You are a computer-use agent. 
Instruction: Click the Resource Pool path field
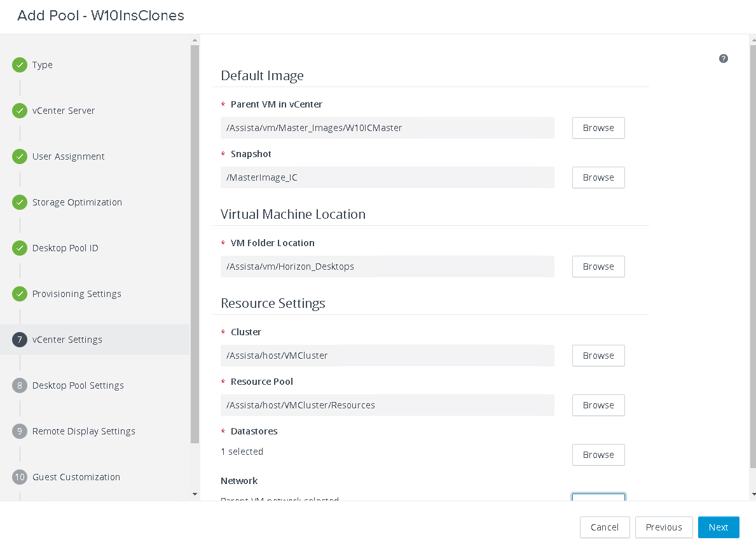[x=387, y=405]
